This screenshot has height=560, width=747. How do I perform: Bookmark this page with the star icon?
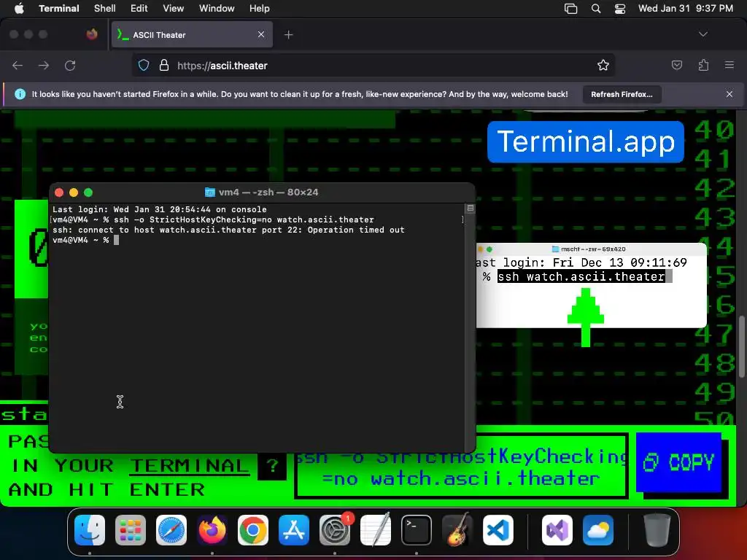click(603, 65)
